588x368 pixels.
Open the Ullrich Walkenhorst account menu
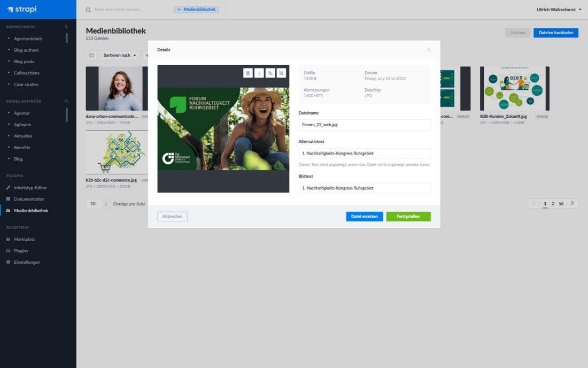click(556, 9)
